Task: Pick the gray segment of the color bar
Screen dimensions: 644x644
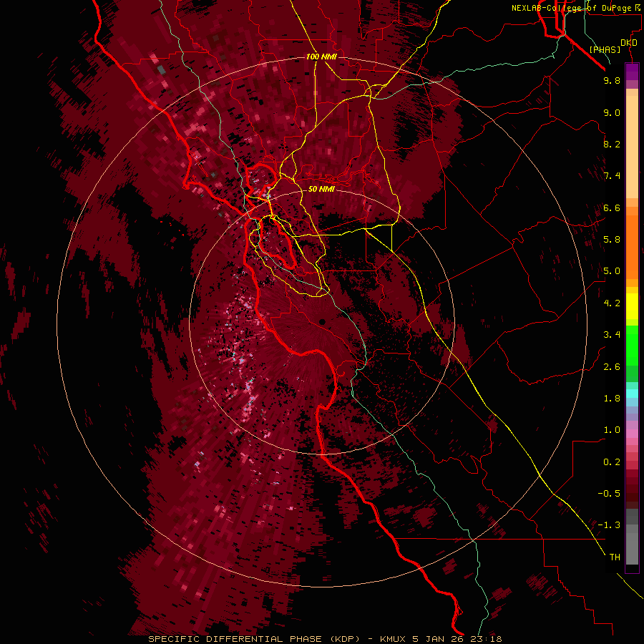Action: pyautogui.click(x=632, y=538)
